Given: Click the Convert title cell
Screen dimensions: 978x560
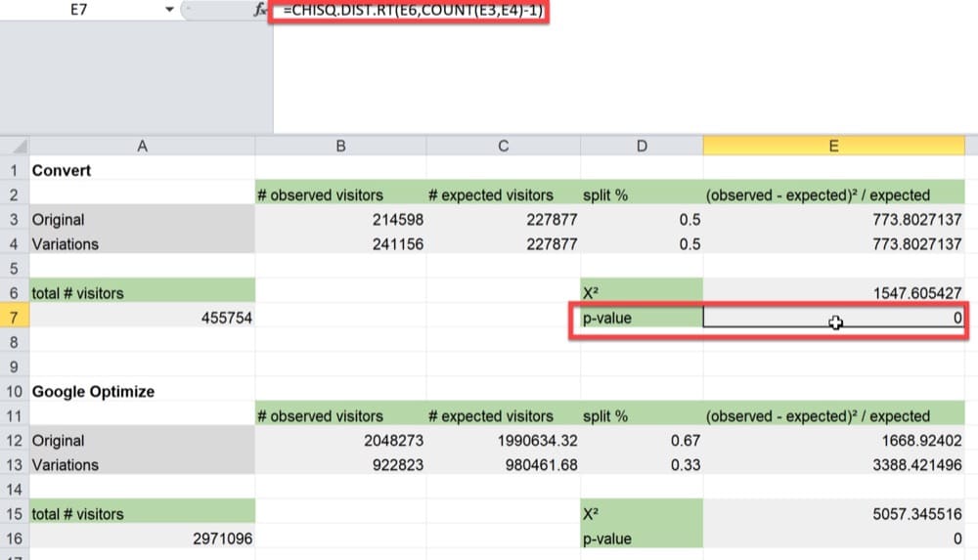Looking at the screenshot, I should click(x=142, y=170).
